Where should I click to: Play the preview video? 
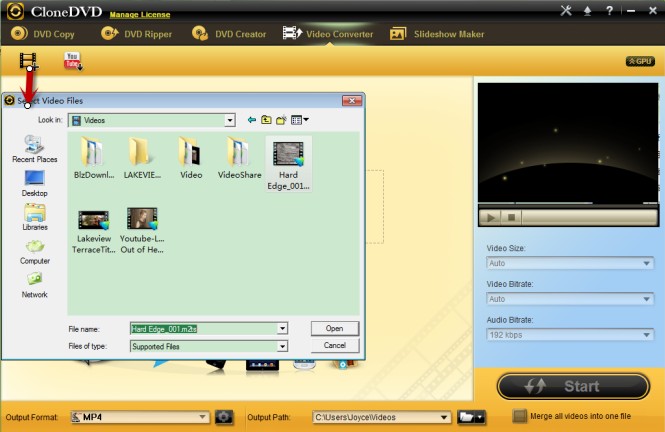coord(491,217)
